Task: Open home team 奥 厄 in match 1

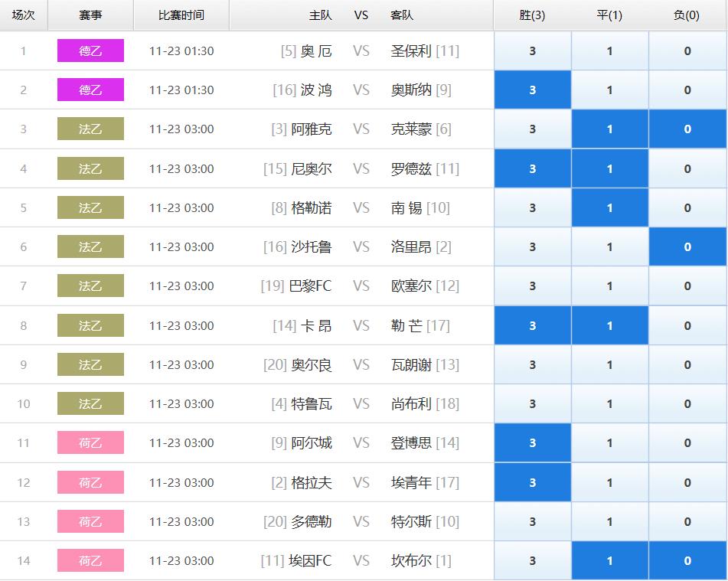Action: [x=316, y=51]
